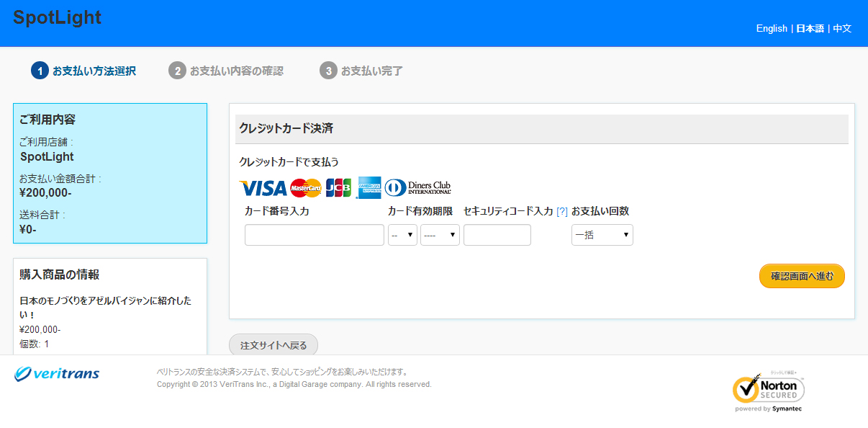Select step 1 お支払い方法選択

point(83,71)
